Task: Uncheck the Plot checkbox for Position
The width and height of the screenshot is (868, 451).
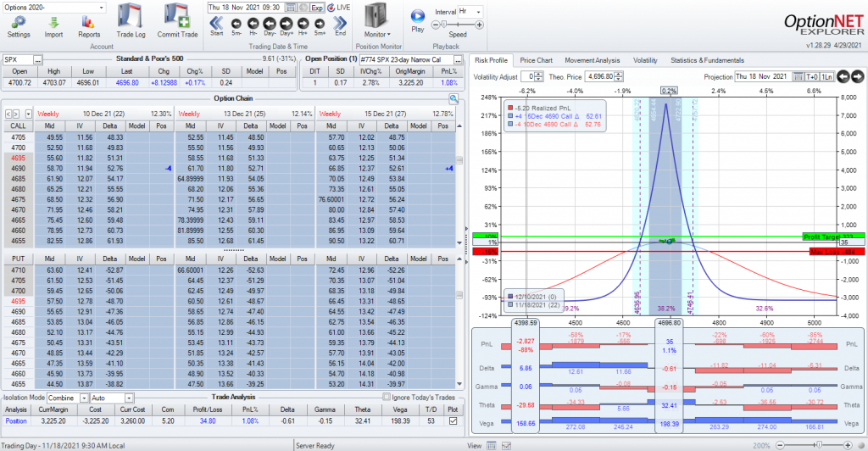Action: click(x=453, y=421)
